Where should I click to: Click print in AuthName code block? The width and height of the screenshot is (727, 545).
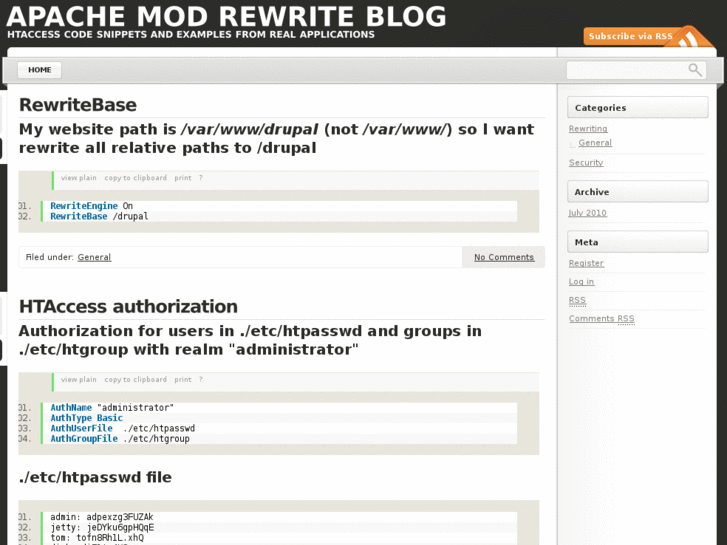[183, 379]
